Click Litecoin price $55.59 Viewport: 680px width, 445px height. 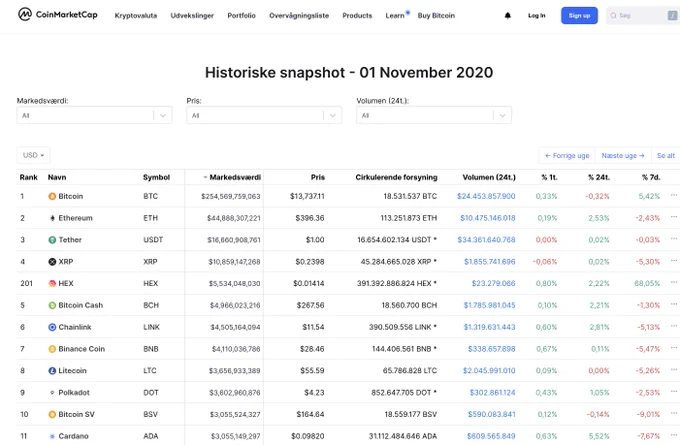312,371
